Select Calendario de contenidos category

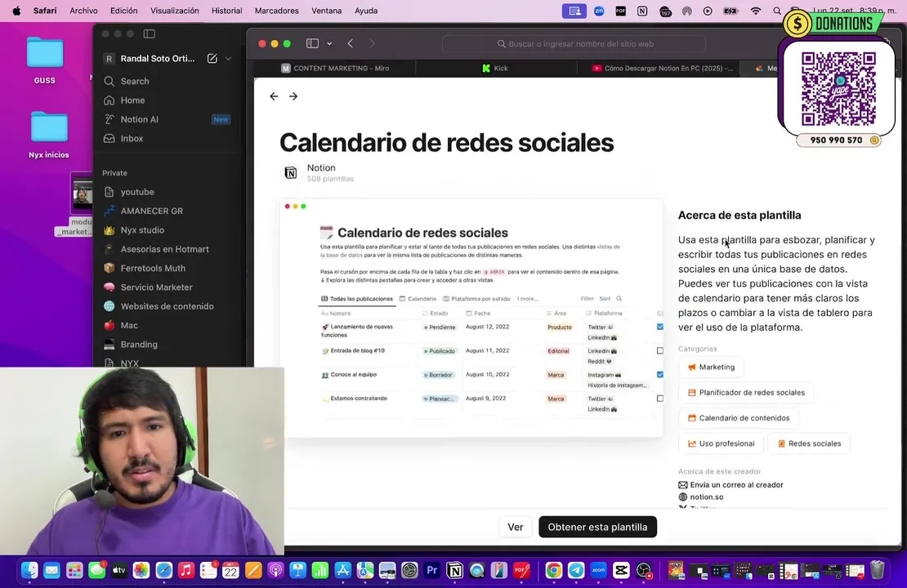(x=738, y=418)
